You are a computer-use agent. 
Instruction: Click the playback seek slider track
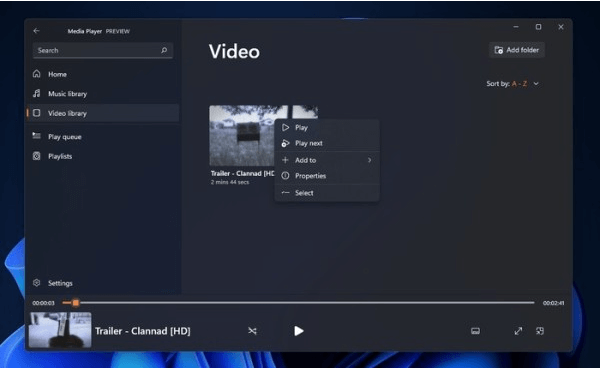298,303
